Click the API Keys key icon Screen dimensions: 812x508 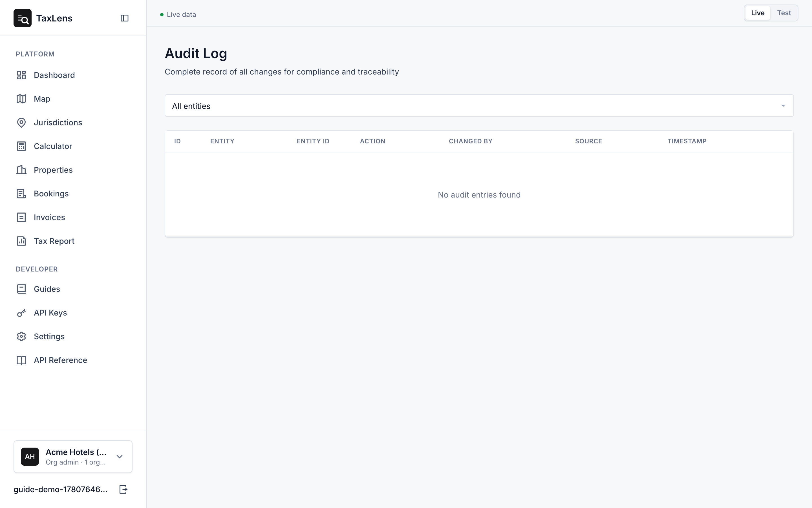pyautogui.click(x=21, y=313)
